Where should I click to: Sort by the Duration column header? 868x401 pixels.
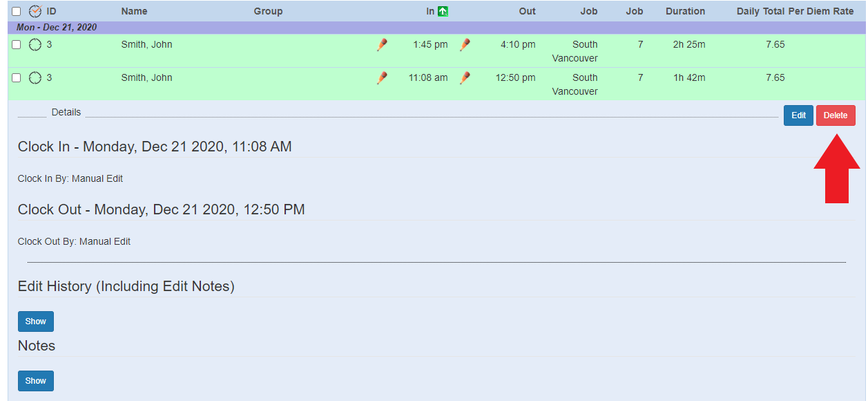[x=685, y=11]
